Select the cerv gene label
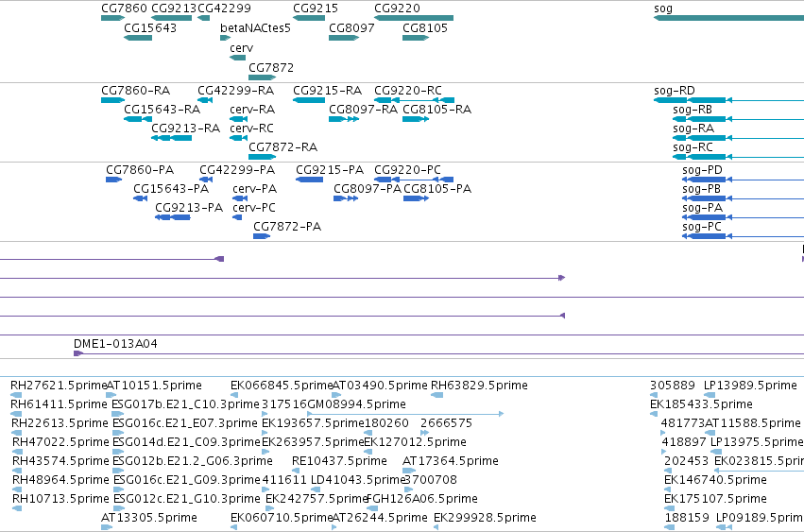The image size is (804, 532). [x=242, y=47]
